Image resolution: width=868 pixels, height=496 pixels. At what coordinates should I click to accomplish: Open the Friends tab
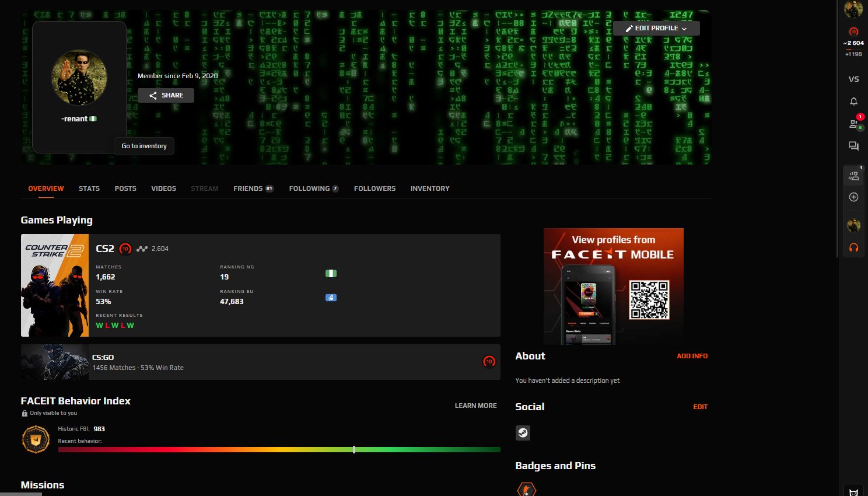[x=253, y=188]
